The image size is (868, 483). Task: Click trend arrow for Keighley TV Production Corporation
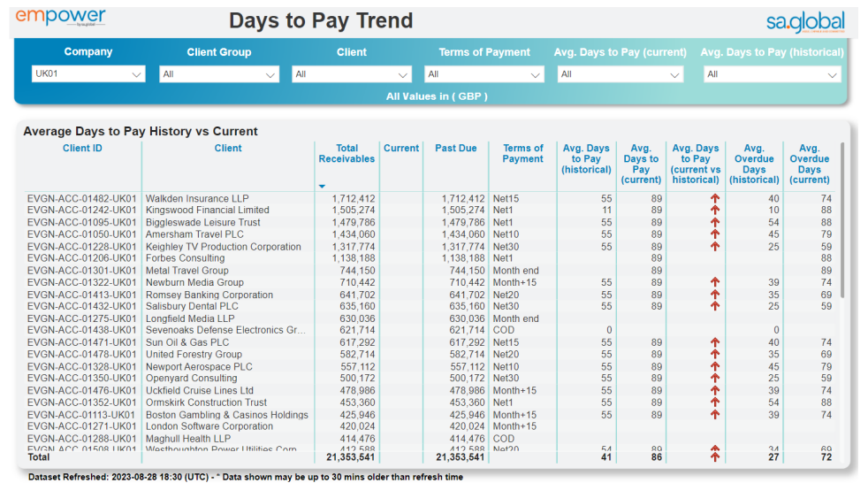click(715, 247)
